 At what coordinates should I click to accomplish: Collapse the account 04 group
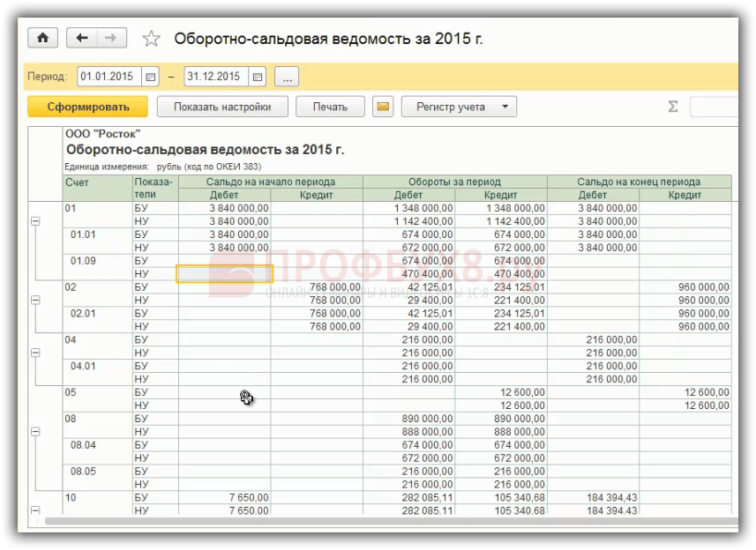(x=35, y=353)
